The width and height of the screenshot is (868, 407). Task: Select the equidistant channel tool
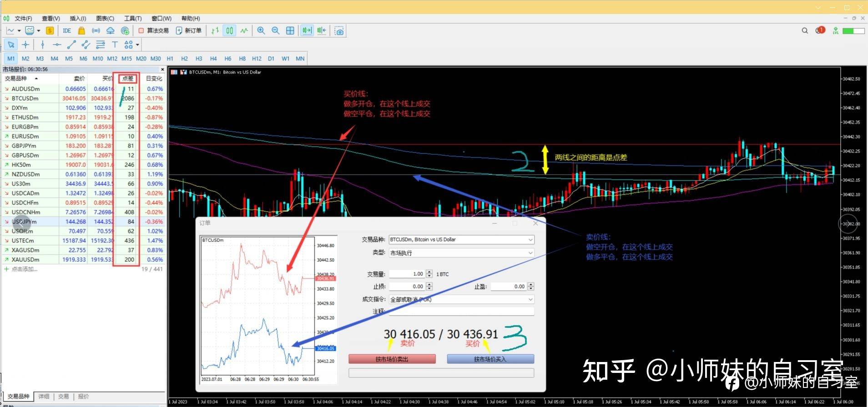pos(86,45)
